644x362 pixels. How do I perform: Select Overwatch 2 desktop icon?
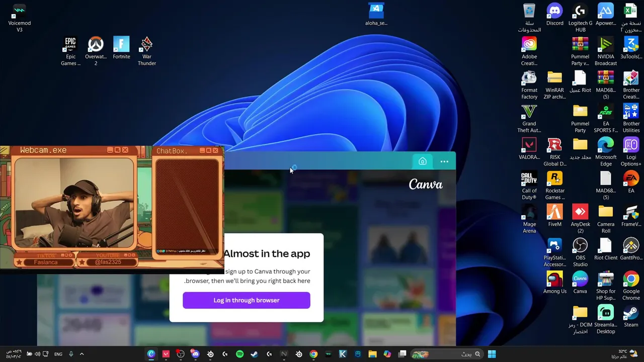click(96, 51)
